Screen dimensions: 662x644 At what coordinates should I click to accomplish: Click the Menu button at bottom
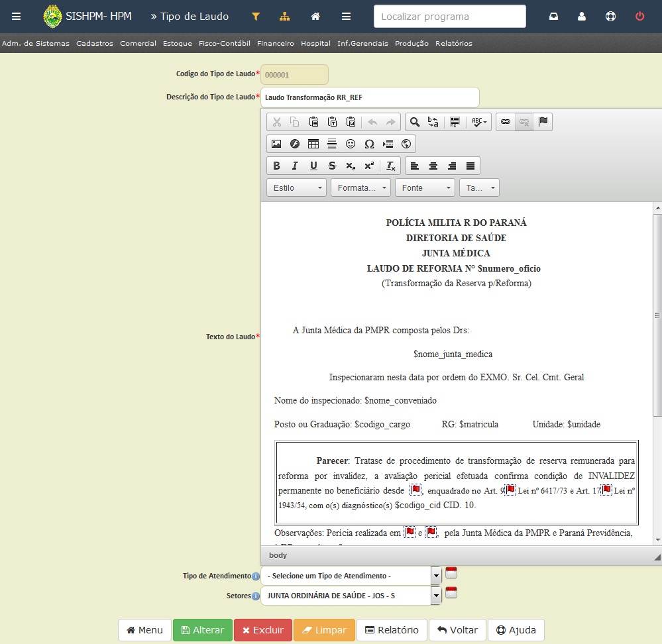(x=145, y=629)
